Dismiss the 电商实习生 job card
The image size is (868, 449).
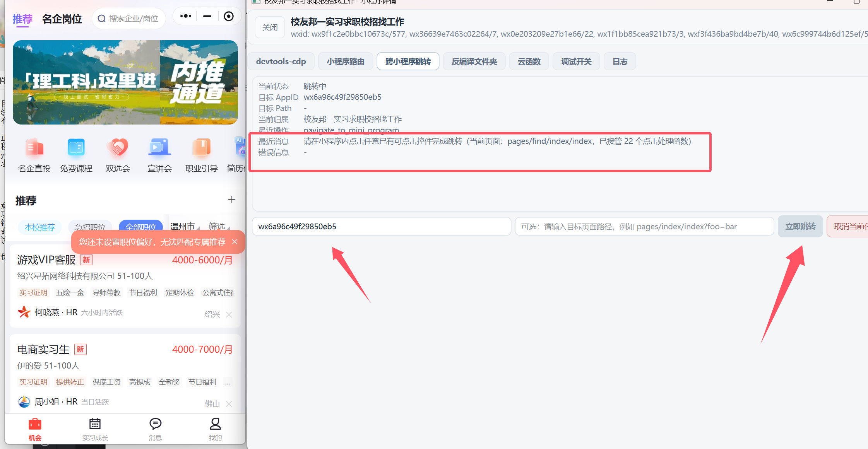pos(229,404)
